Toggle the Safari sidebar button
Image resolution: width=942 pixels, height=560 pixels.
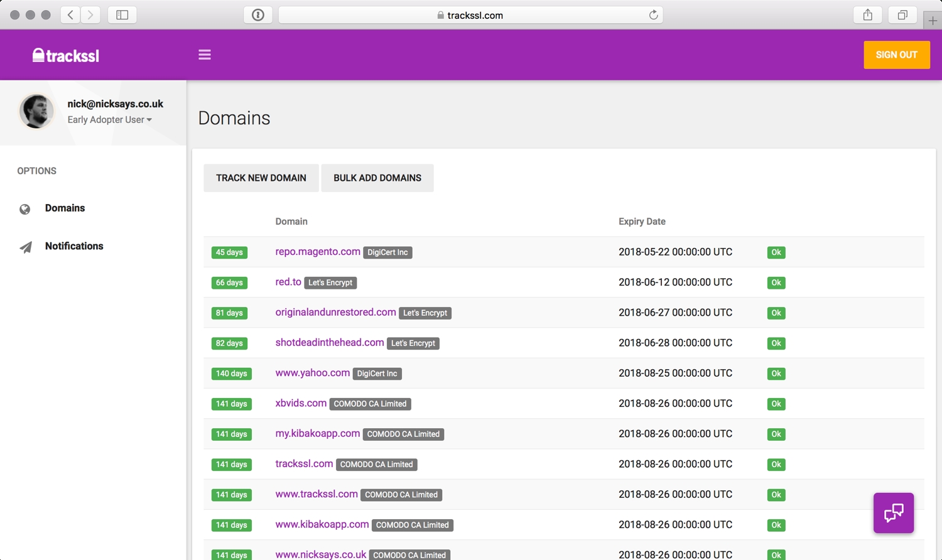(x=122, y=15)
